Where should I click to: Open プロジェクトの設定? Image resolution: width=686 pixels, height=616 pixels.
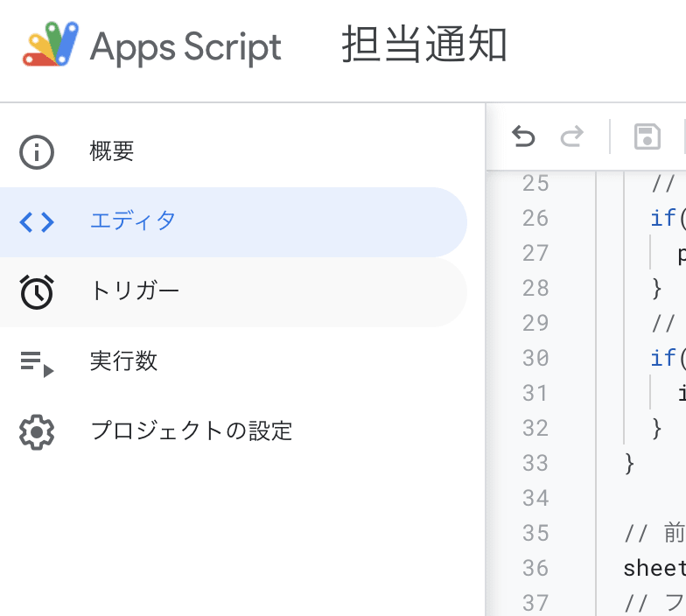(191, 430)
